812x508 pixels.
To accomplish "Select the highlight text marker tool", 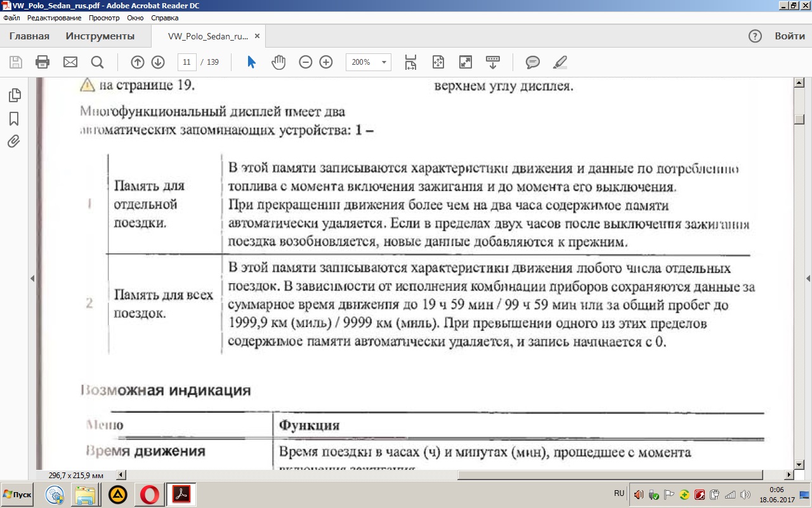I will (x=560, y=62).
